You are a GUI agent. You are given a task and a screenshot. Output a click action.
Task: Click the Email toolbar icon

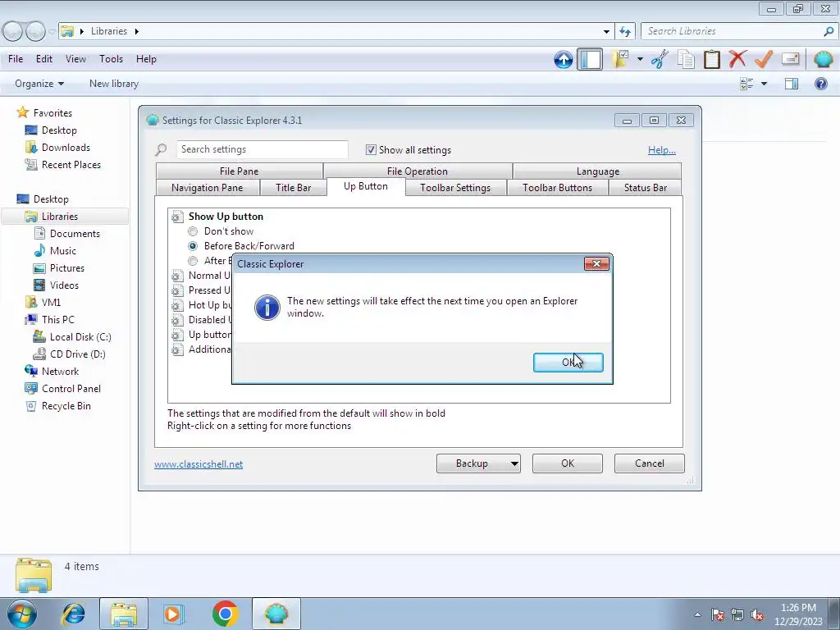click(790, 59)
